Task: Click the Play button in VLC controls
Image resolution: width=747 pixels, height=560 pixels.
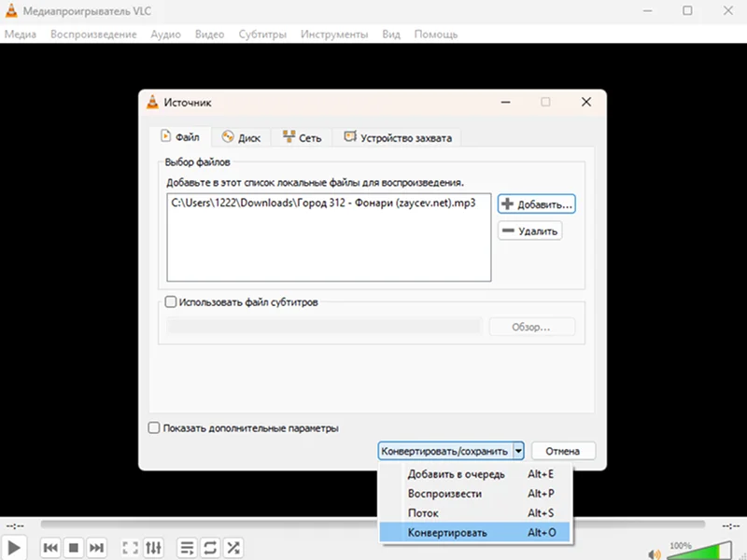Action: click(14, 548)
